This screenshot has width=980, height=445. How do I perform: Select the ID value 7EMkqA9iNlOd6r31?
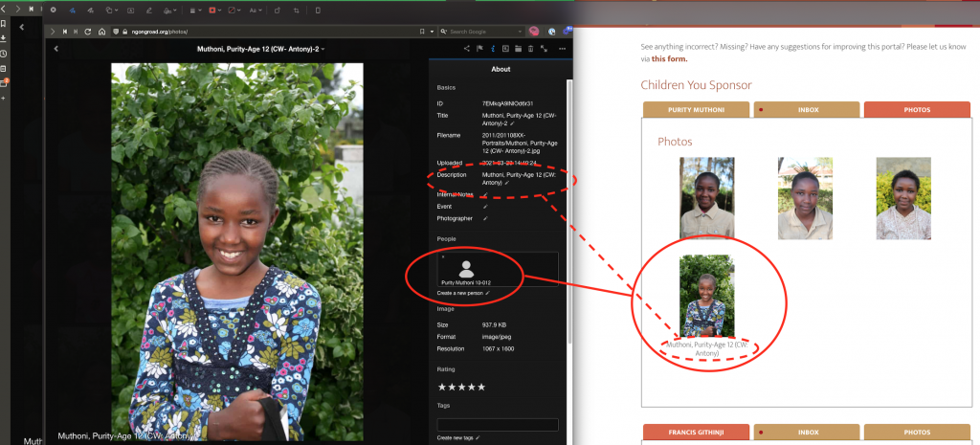click(507, 103)
